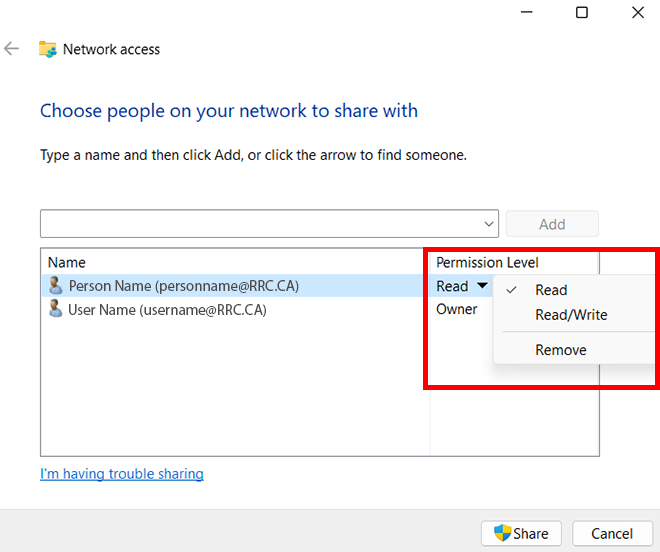Click the Permission Level column header
The height and width of the screenshot is (552, 660).
(x=487, y=262)
